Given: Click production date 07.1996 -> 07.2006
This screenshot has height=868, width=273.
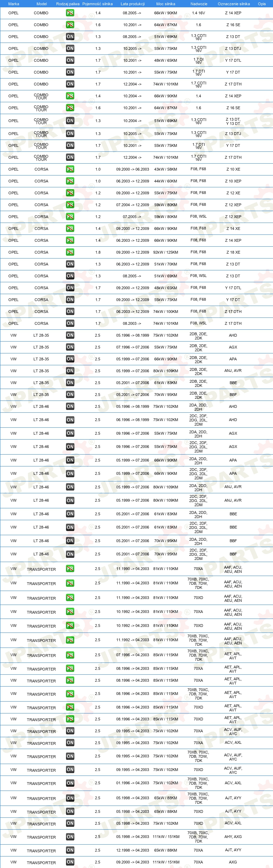Looking at the screenshot, I should coord(133,347).
